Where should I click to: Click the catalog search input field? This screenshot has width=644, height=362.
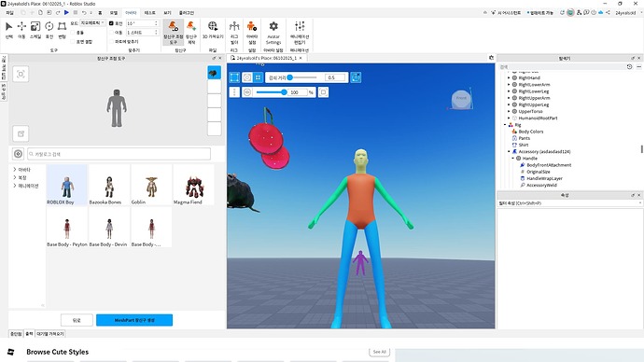click(119, 154)
